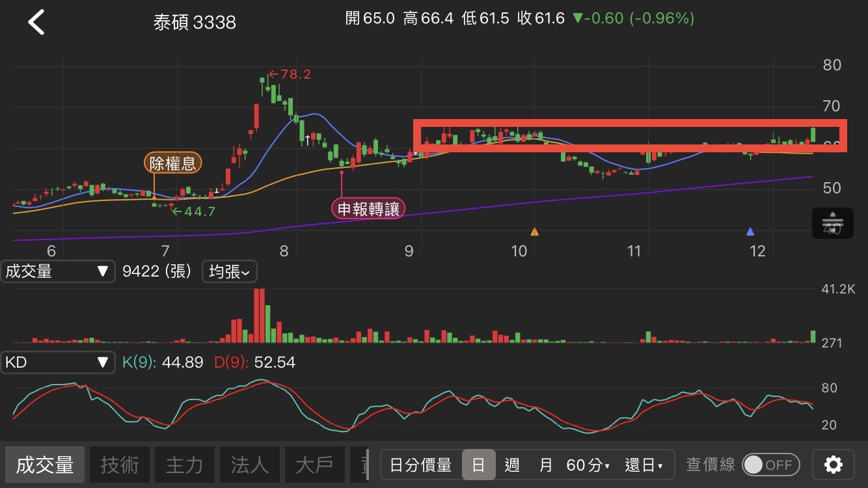Tap the 申報轉讓 event label
868x488 pixels.
(368, 209)
